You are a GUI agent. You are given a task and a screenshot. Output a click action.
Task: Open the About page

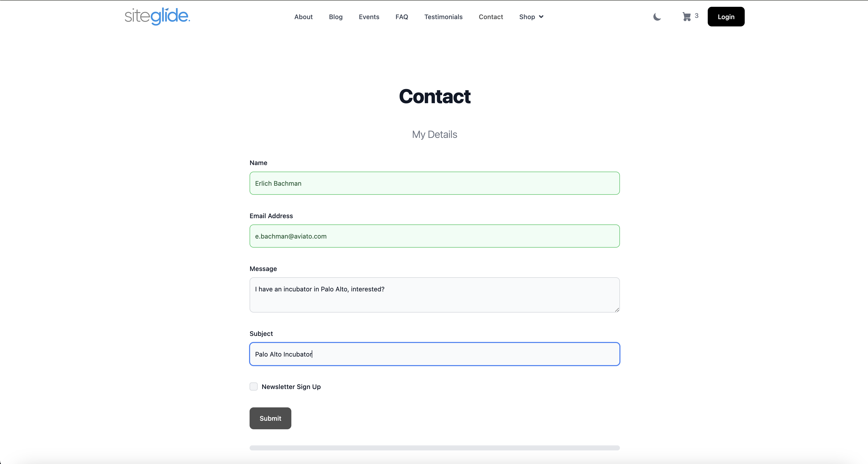[x=303, y=17]
